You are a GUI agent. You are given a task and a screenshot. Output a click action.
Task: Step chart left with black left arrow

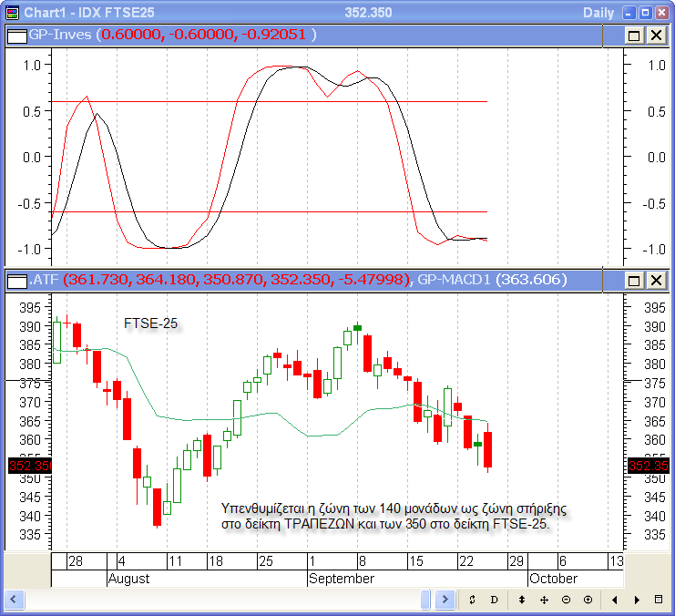pos(616,600)
